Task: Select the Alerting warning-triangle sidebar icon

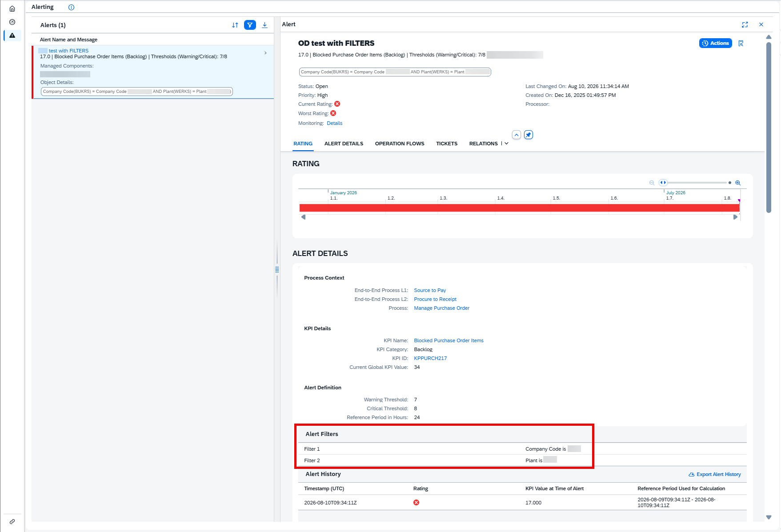Action: point(12,36)
